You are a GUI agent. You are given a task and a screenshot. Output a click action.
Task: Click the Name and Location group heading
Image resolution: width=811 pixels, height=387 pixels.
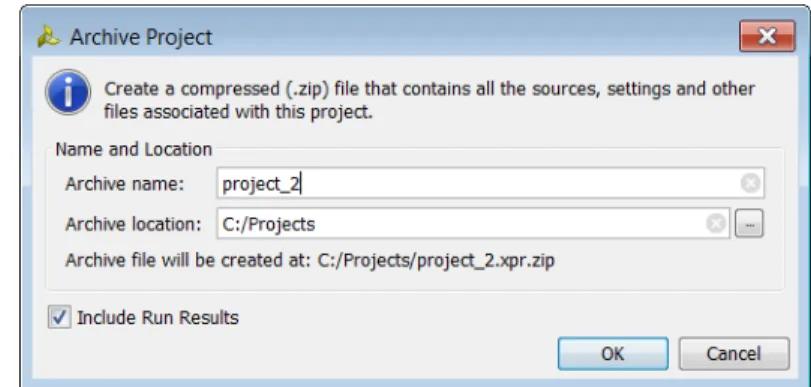(133, 149)
